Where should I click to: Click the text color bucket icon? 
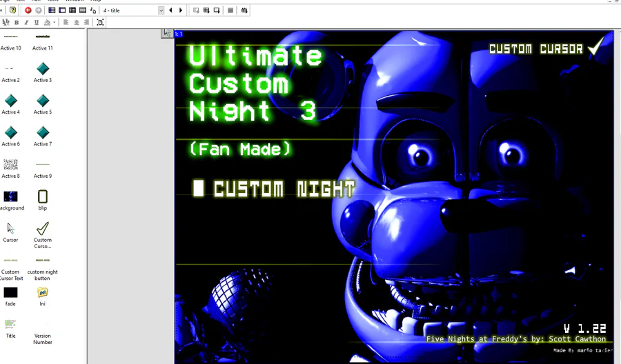click(47, 23)
